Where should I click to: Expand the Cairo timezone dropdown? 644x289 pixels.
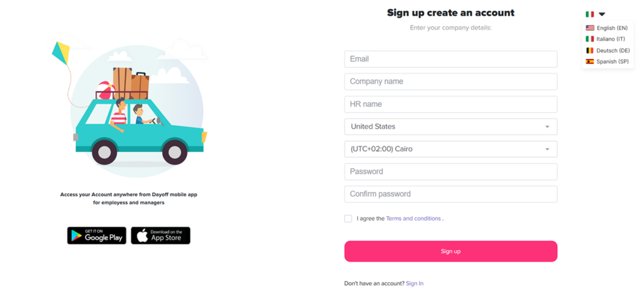click(450, 150)
